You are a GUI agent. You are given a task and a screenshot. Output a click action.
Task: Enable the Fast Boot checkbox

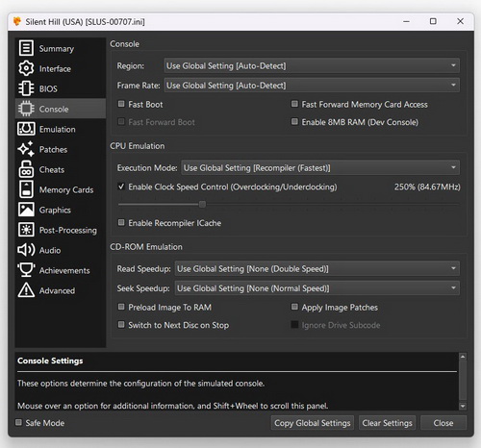pos(121,104)
